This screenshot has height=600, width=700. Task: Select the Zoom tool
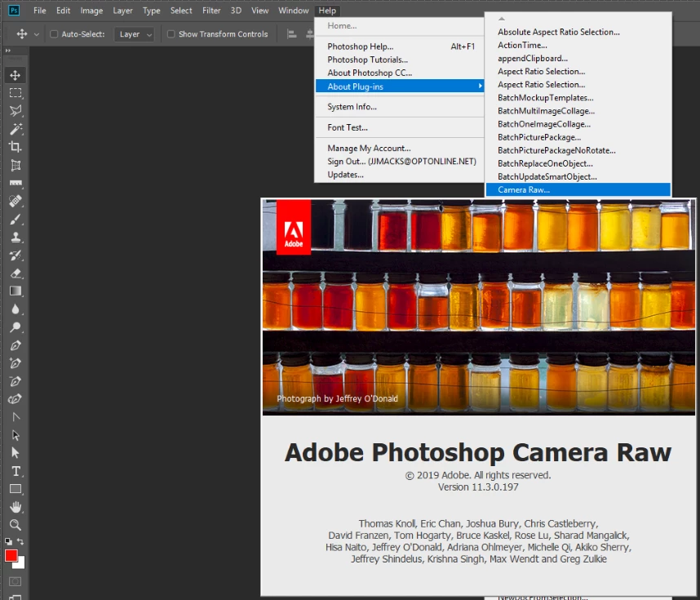[x=15, y=525]
